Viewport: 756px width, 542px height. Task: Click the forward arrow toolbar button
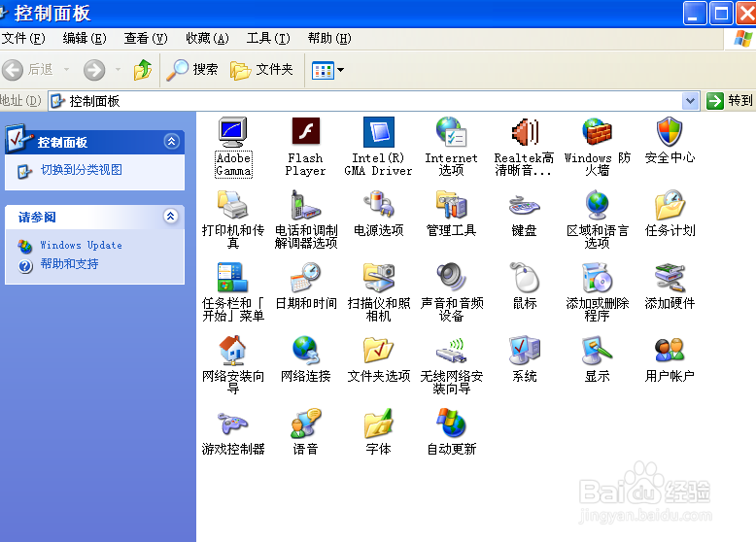click(94, 70)
